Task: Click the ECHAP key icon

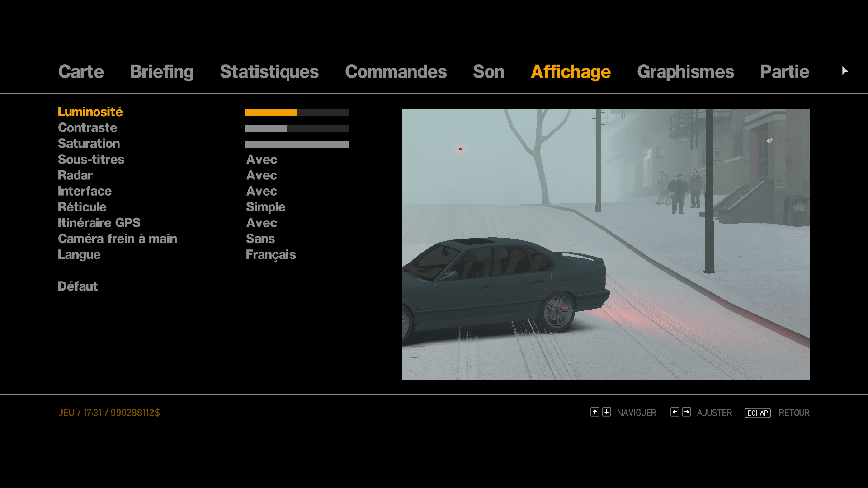Action: point(758,413)
